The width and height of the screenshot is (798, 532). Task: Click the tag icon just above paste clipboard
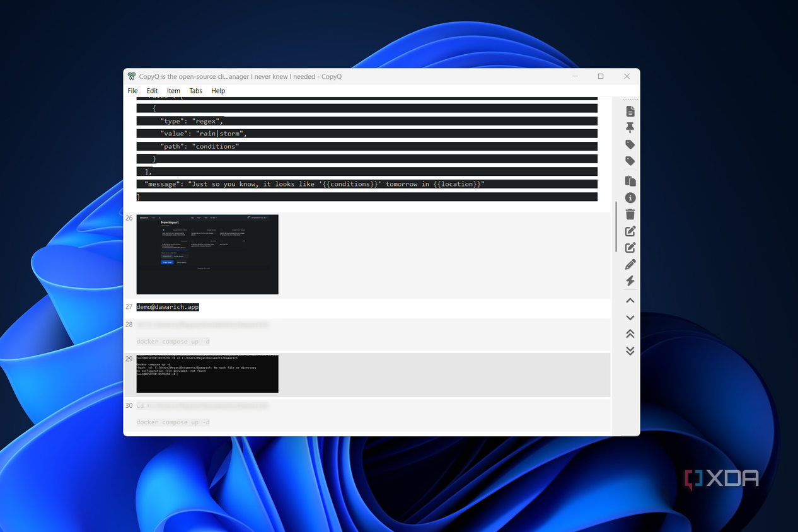pos(630,161)
